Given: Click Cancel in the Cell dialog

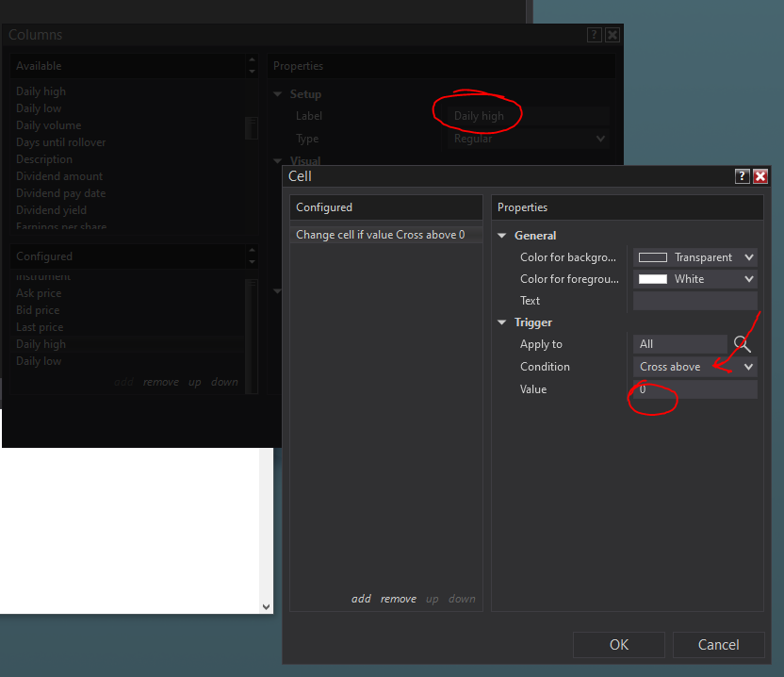Looking at the screenshot, I should pos(718,645).
